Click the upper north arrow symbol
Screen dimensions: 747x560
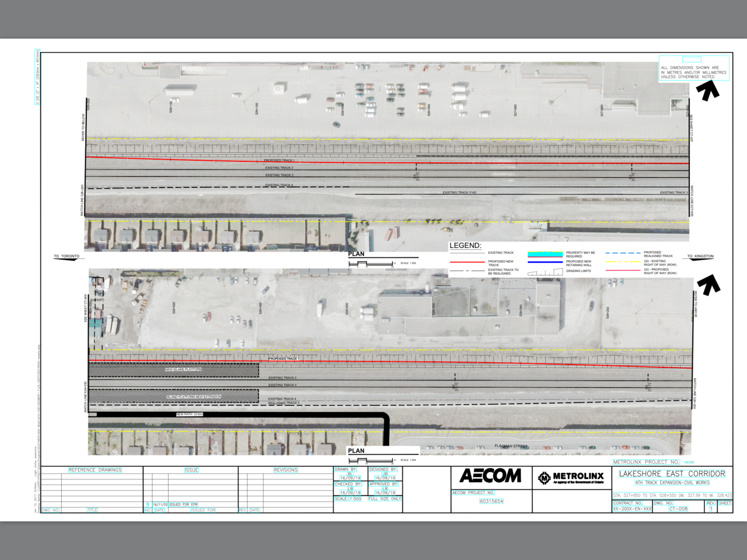pyautogui.click(x=707, y=91)
